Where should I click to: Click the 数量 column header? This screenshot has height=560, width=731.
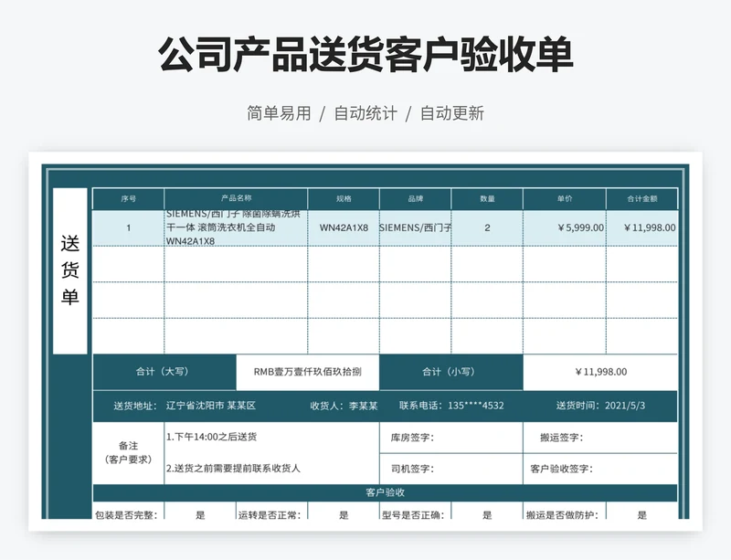[x=487, y=199]
